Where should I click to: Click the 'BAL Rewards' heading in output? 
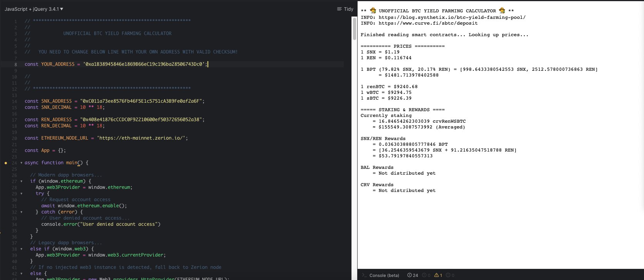[377, 167]
